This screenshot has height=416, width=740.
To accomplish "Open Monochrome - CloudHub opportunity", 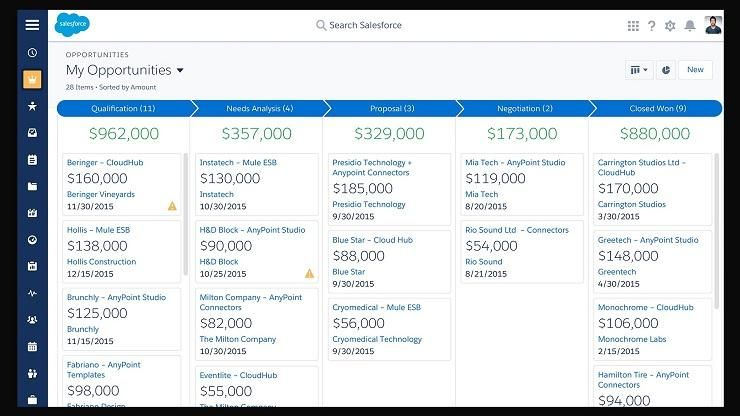I will 646,307.
